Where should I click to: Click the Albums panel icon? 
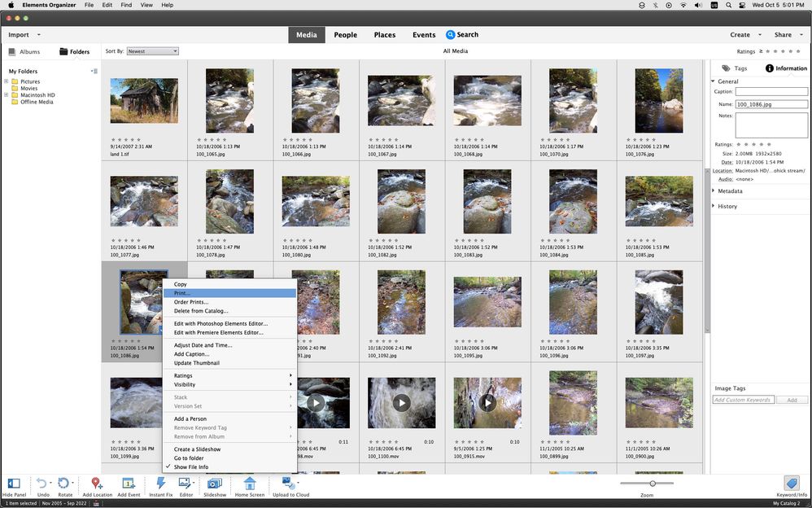(12, 51)
